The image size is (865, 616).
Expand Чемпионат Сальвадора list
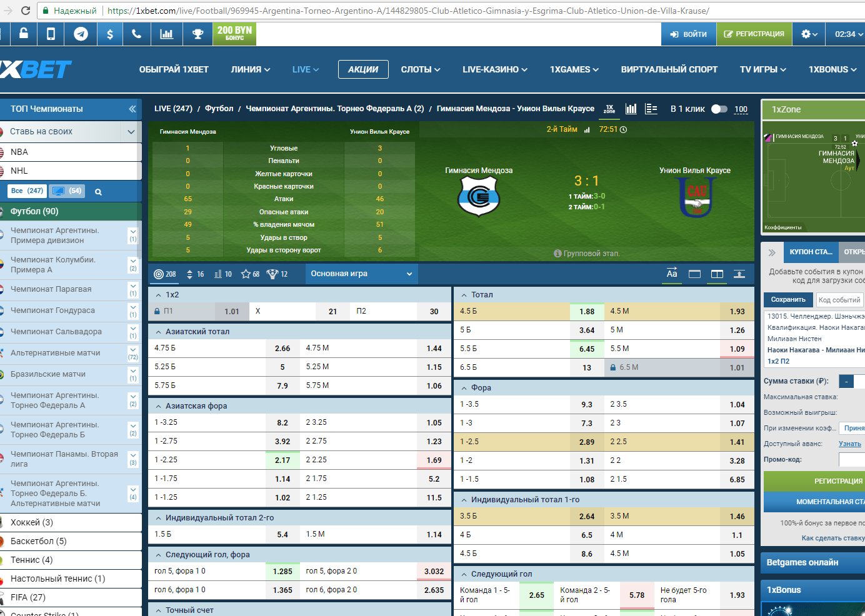[x=133, y=332]
